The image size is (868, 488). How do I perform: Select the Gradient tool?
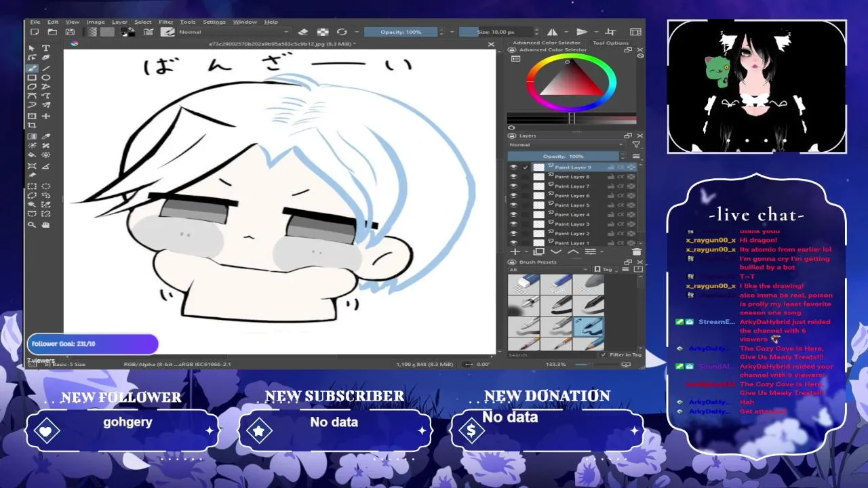point(32,136)
